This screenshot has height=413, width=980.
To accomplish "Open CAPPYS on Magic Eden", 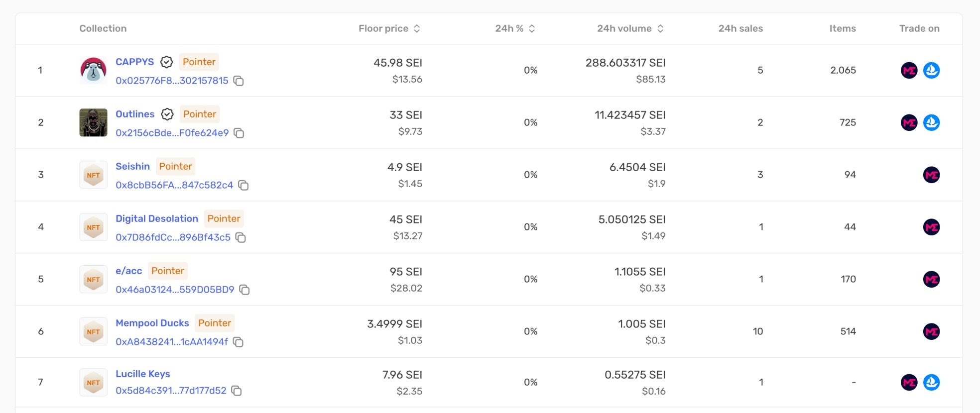I will pyautogui.click(x=909, y=70).
